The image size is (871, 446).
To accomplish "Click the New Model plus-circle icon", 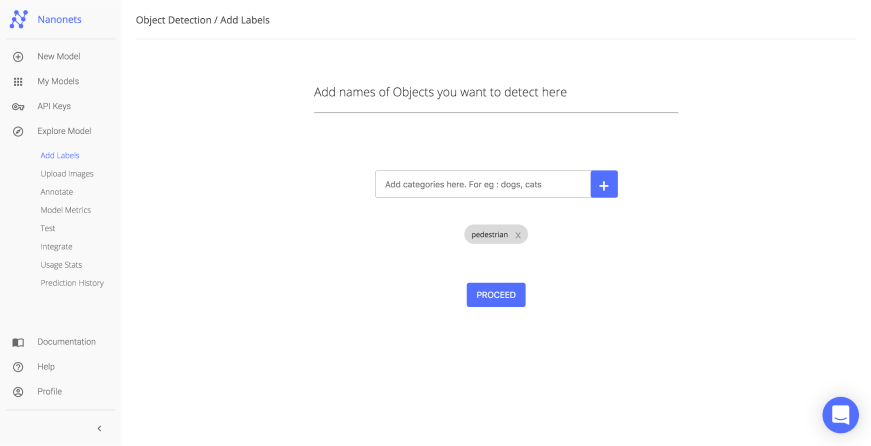I will click(18, 57).
